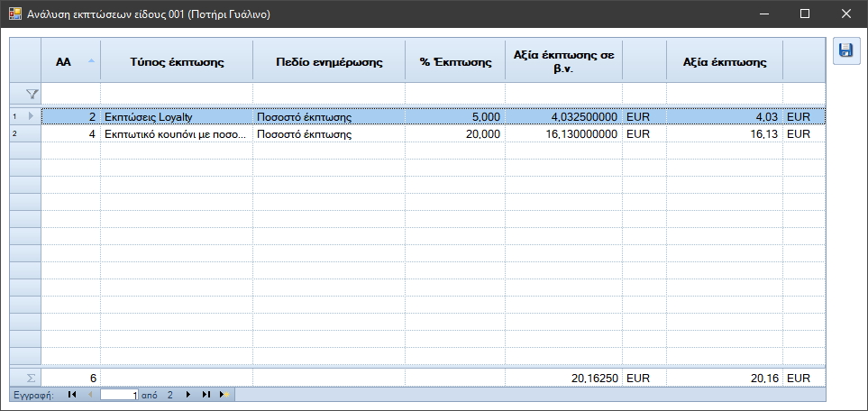Select row 2 header selector

pyautogui.click(x=25, y=134)
